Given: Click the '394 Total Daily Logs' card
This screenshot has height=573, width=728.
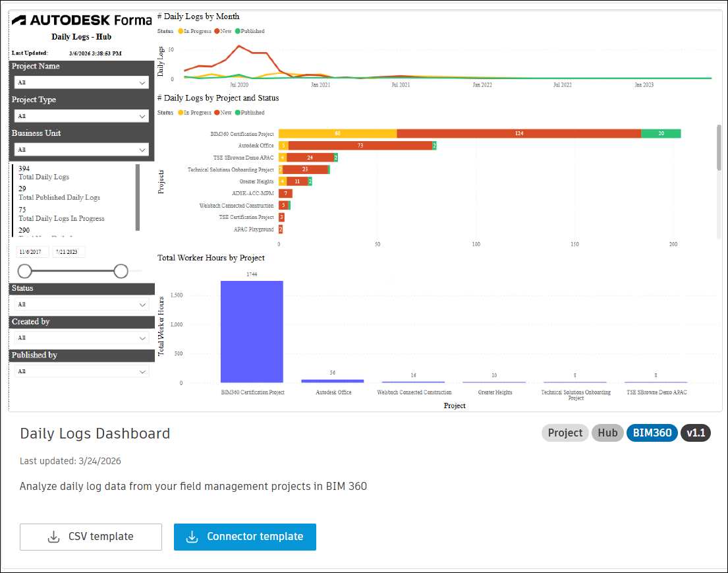Looking at the screenshot, I should (x=43, y=173).
